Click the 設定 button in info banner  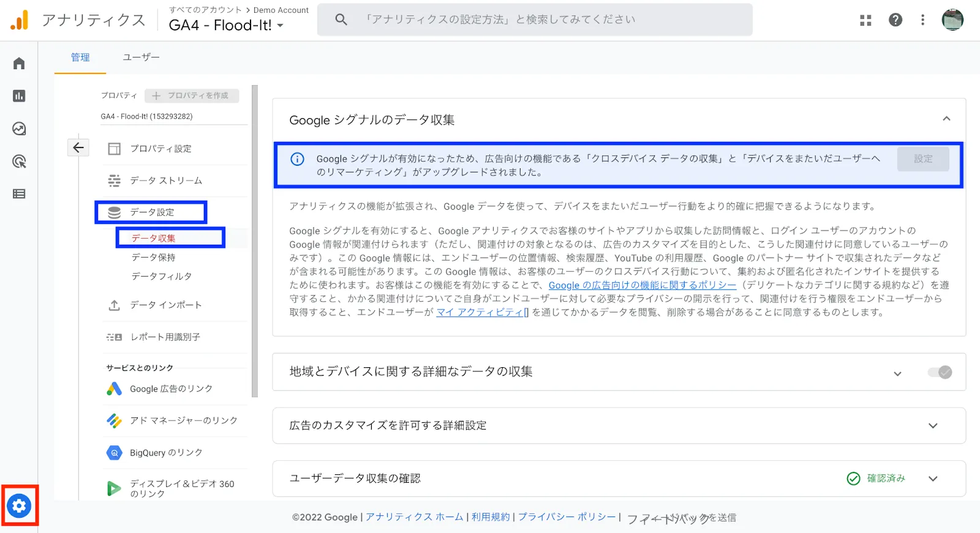923,158
